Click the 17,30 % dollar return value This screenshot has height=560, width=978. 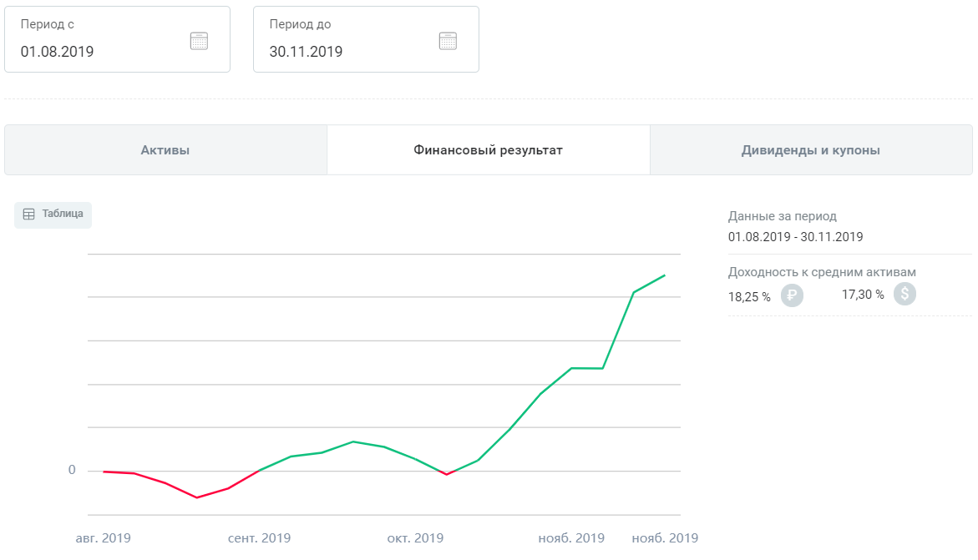pos(863,294)
